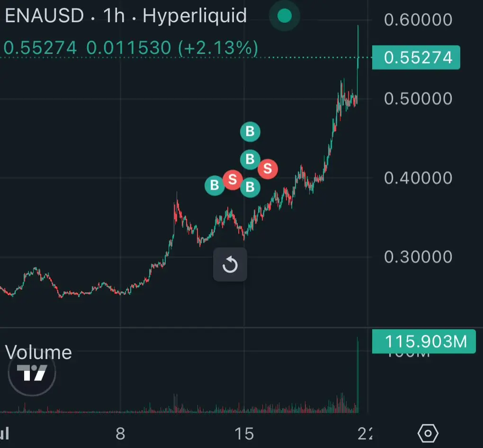Select the leftmost green B buy marker
This screenshot has height=448, width=483.
[215, 185]
